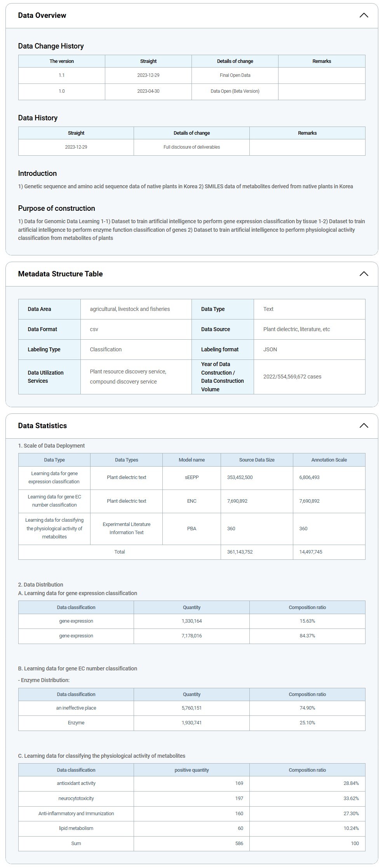The image size is (383, 868).
Task: Click the Data Statistics panel title
Action: coord(42,426)
